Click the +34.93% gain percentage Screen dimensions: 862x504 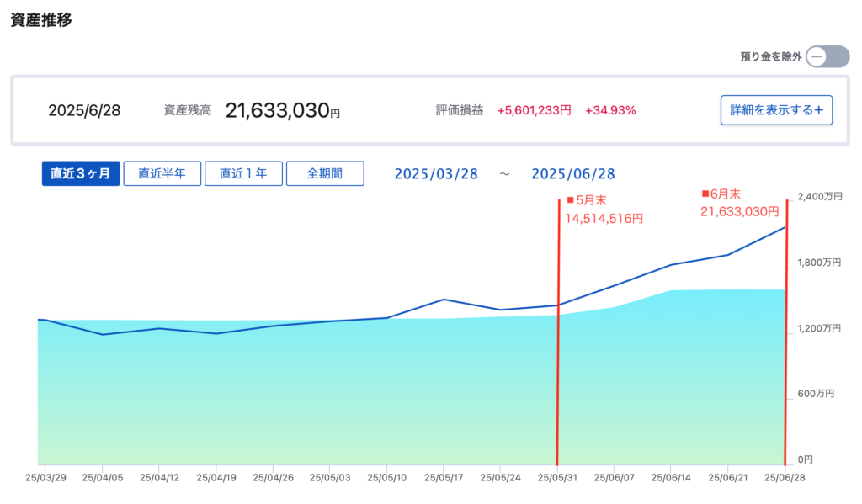(x=610, y=110)
